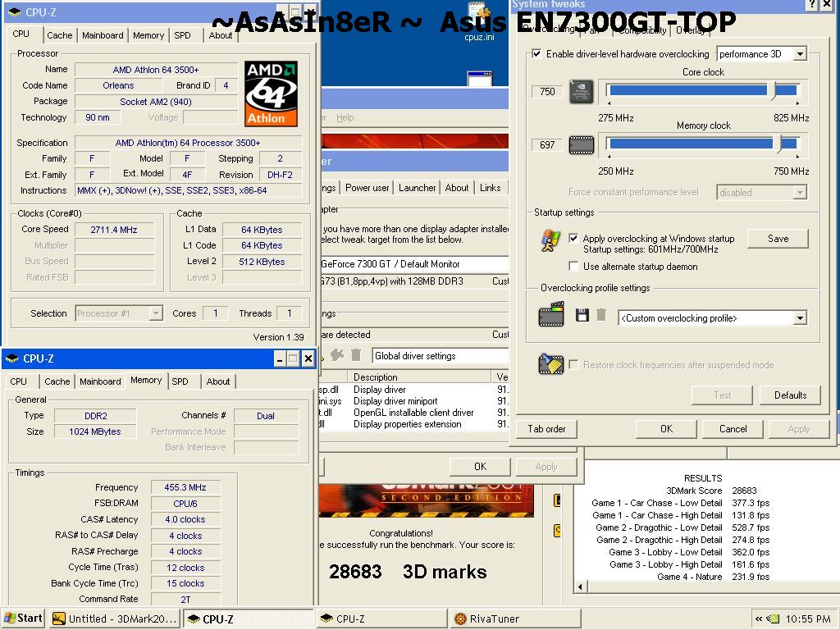Open SPD tab in top CPU-Z window
The width and height of the screenshot is (840, 630).
tap(182, 35)
